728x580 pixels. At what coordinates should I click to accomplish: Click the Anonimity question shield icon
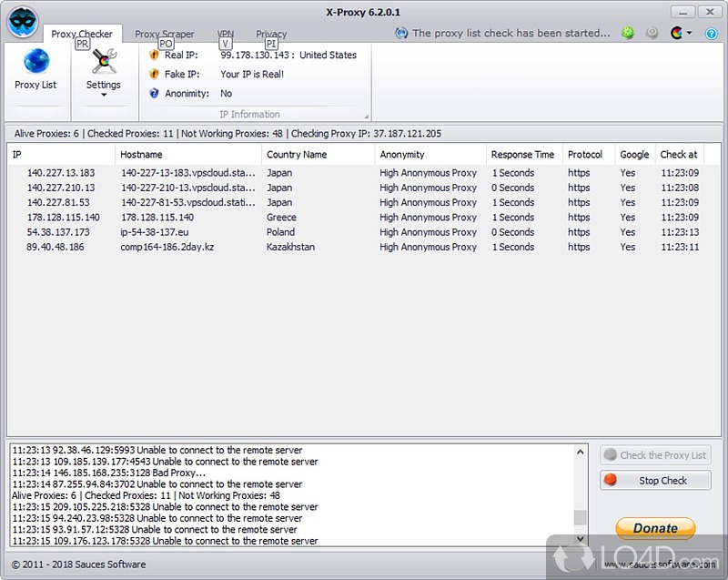154,94
